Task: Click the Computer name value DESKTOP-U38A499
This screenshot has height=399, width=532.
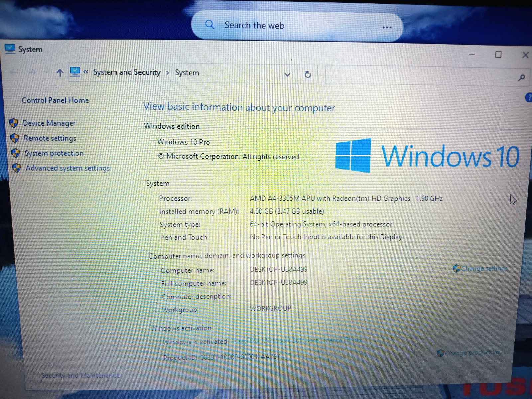Action: click(x=279, y=269)
